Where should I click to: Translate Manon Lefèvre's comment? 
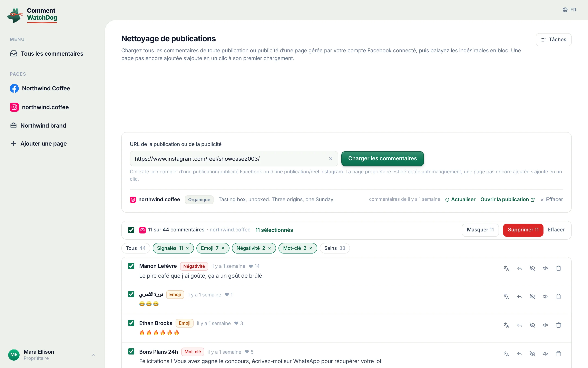point(506,268)
